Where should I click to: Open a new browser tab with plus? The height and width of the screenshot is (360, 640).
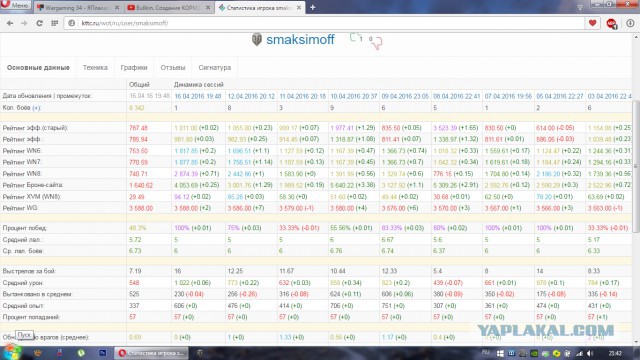[x=313, y=7]
